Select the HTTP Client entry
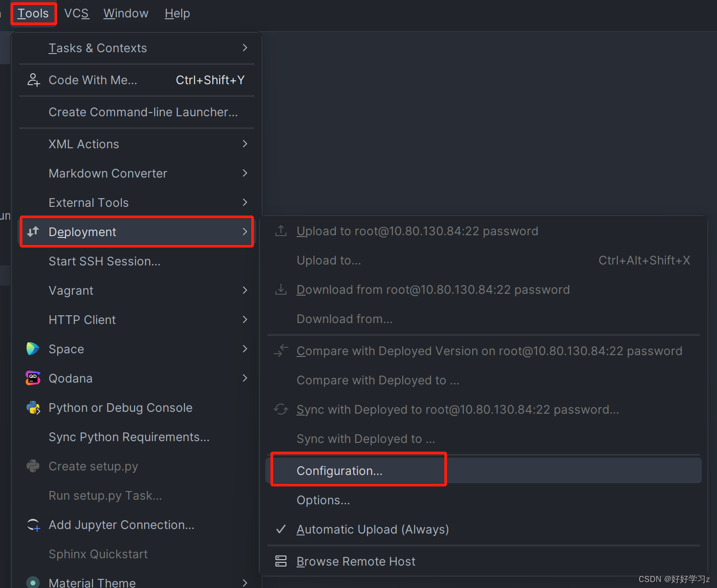 pos(136,319)
